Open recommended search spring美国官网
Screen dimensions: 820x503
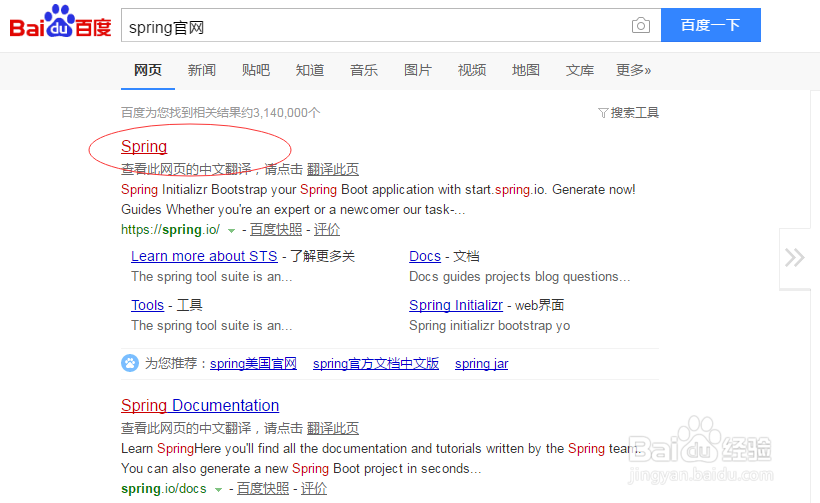pos(253,364)
